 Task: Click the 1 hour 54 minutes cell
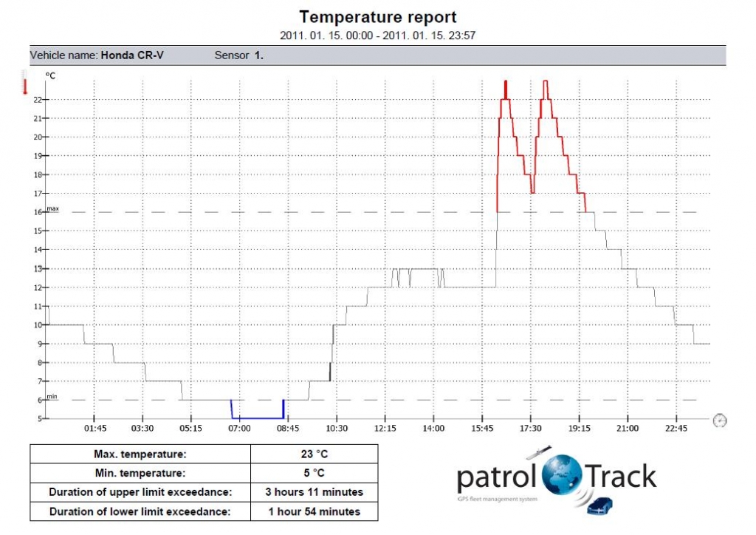coord(314,511)
